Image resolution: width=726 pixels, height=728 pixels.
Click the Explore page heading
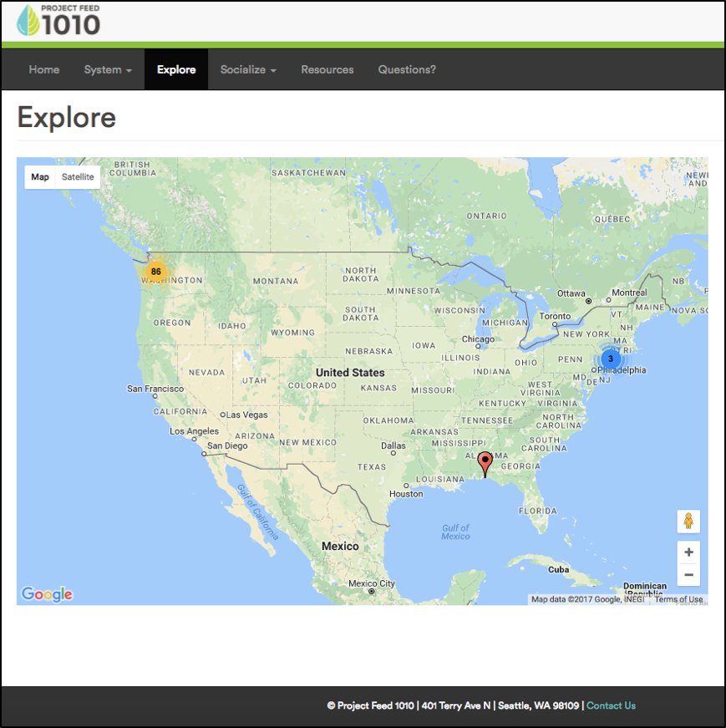66,118
